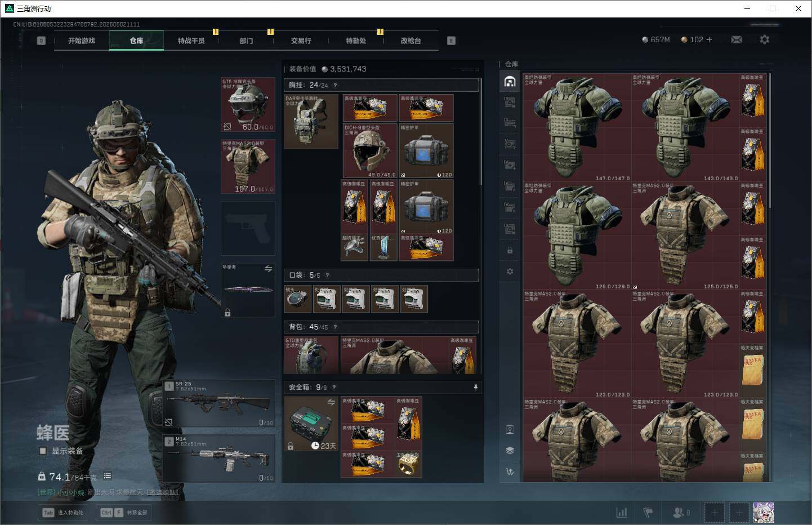The height and width of the screenshot is (525, 812).
Task: Click the 邀请组队 link in world chat
Action: pos(163,492)
